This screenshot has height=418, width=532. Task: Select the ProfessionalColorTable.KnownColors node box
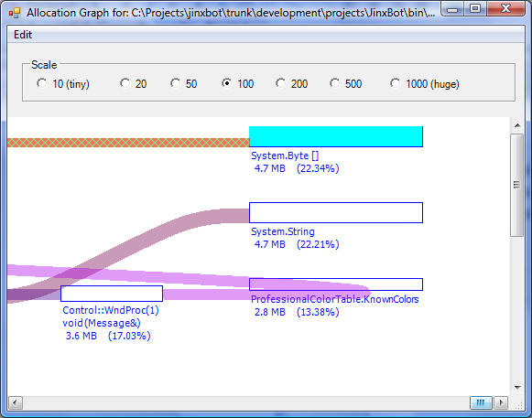pos(336,284)
